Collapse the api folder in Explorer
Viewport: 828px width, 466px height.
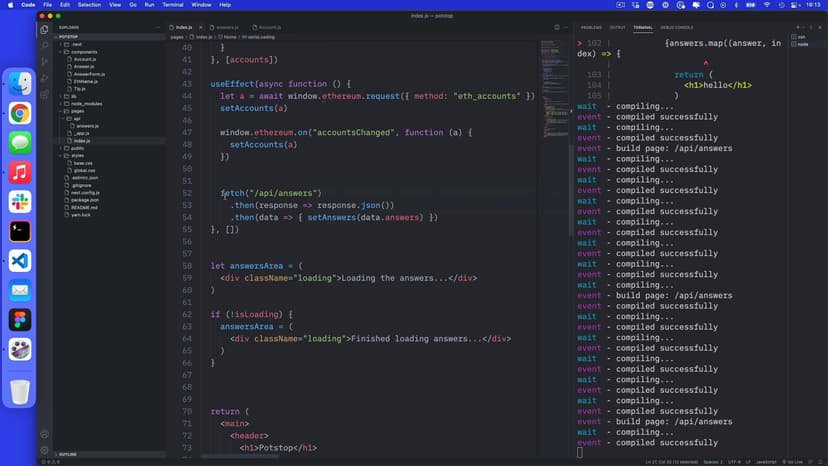(x=75, y=118)
